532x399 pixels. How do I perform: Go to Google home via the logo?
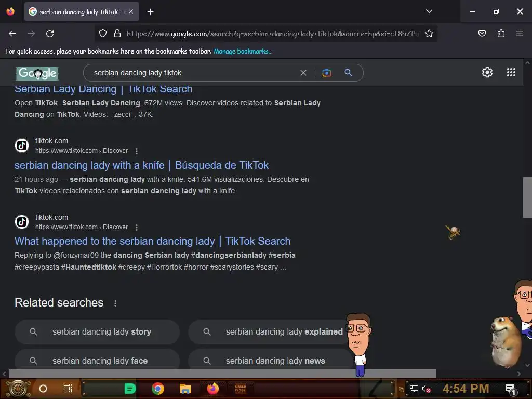pyautogui.click(x=37, y=73)
